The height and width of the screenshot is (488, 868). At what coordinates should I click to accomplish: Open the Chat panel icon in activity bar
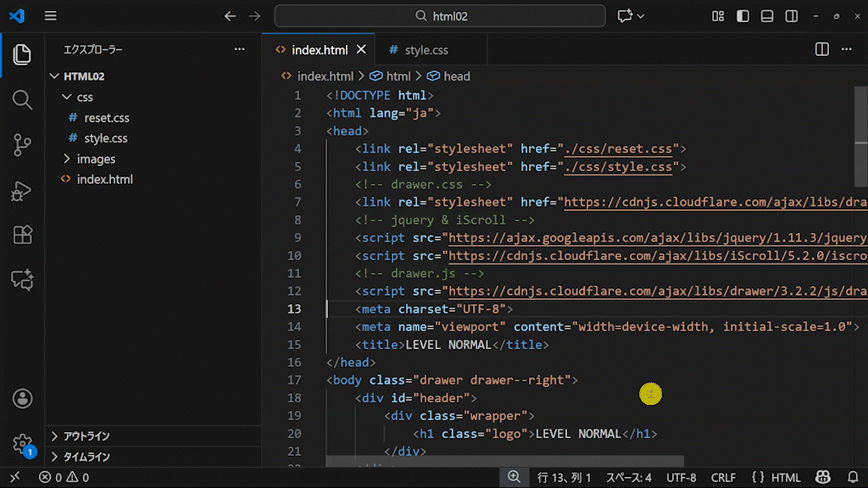22,280
